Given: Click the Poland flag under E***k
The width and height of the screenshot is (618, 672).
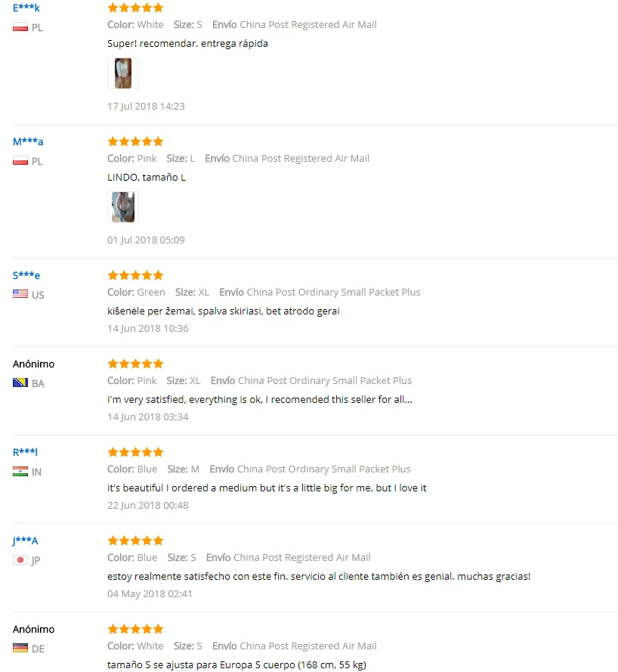Looking at the screenshot, I should (20, 27).
